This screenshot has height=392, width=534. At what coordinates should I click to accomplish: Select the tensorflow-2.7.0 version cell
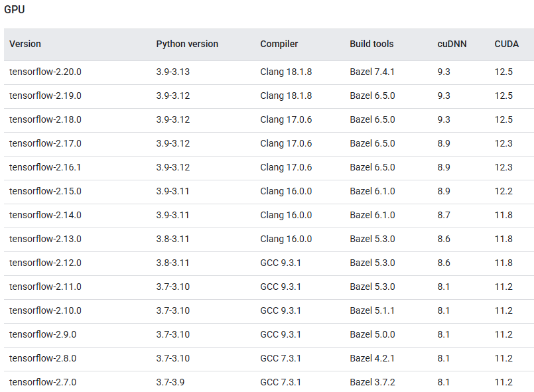(43, 382)
